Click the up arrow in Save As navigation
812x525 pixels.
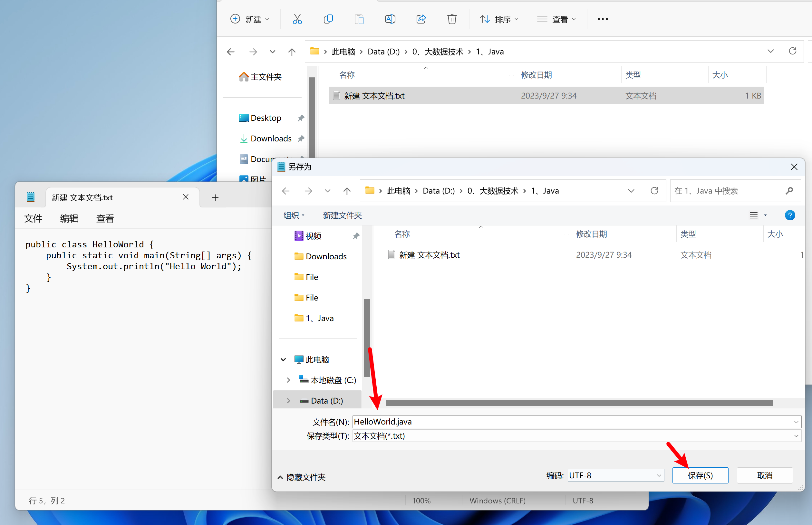[347, 191]
